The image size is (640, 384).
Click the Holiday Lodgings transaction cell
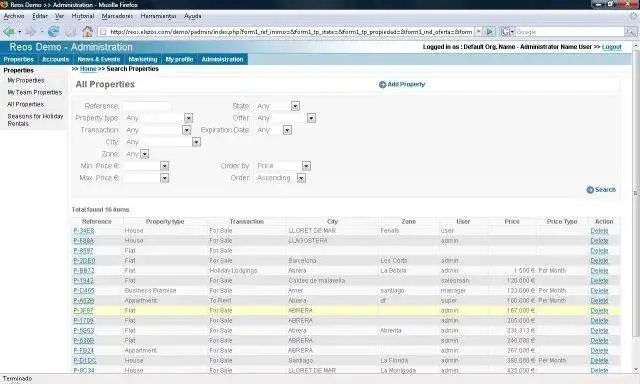[233, 271]
